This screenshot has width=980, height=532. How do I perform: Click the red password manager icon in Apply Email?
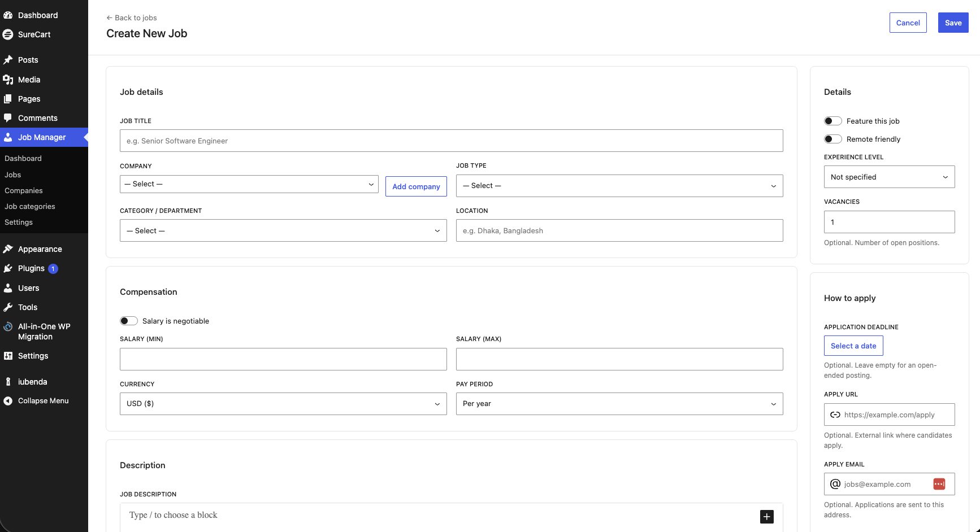(x=939, y=484)
